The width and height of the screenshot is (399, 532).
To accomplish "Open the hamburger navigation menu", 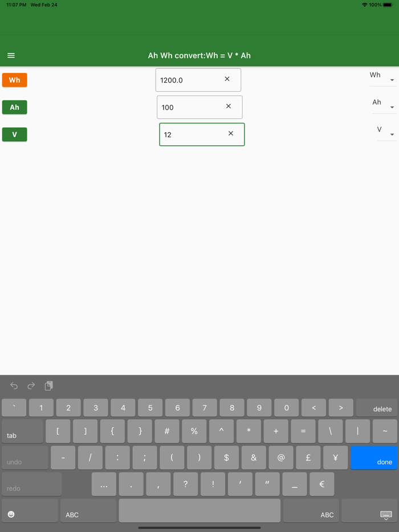I will (11, 55).
